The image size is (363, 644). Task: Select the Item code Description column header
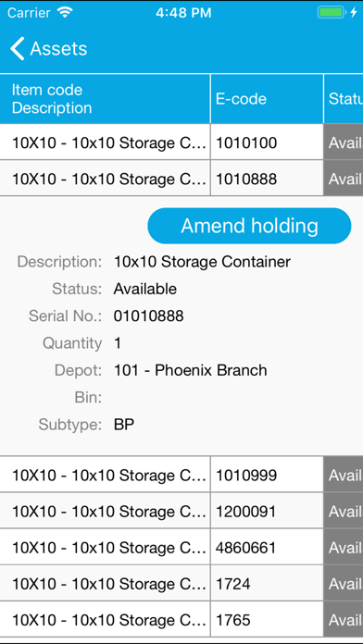point(106,99)
